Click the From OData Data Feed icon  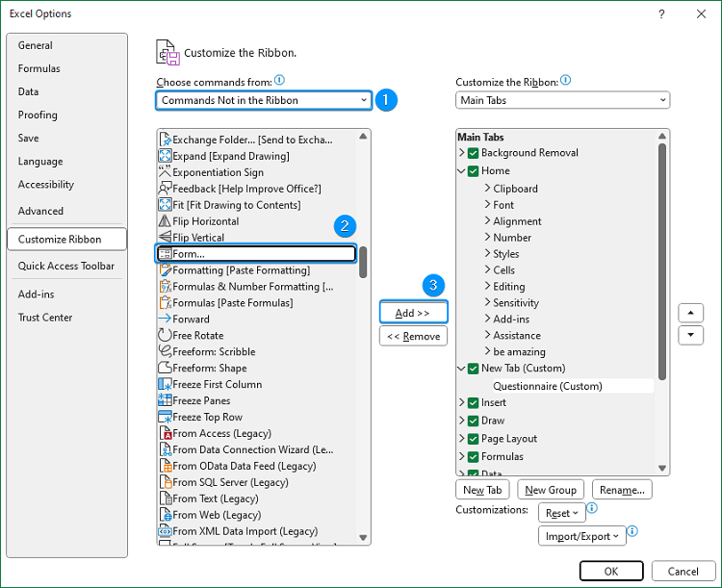[165, 466]
